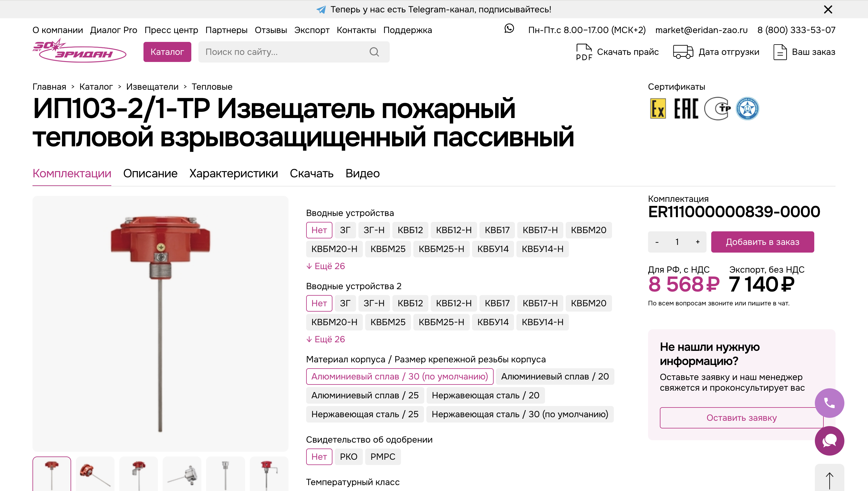The width and height of the screenshot is (868, 491).
Task: Switch to Характеристики tab
Action: 234,173
